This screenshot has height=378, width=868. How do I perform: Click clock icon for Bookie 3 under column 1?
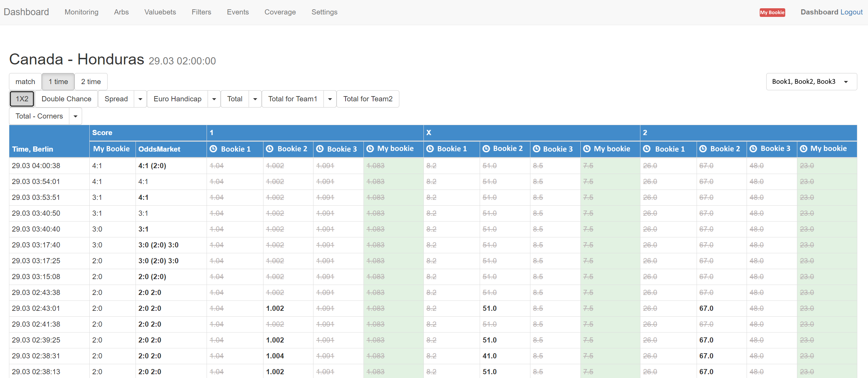(320, 149)
